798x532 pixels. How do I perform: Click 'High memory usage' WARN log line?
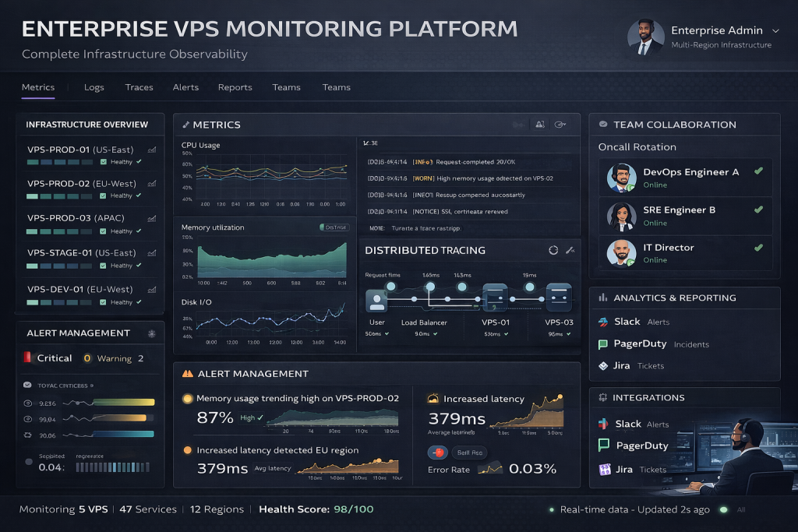(x=460, y=178)
